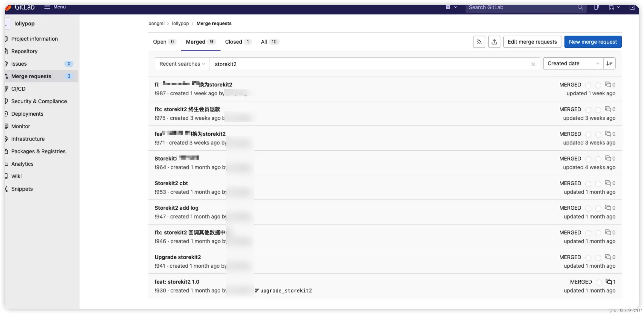644x314 pixels.
Task: Open Infrastructure in the sidebar
Action: (28, 139)
